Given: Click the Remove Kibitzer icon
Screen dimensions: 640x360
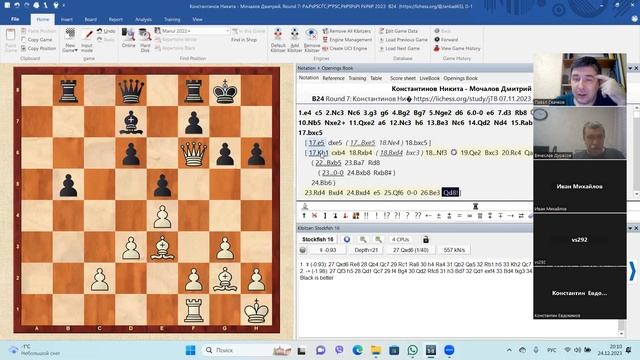Looking at the screenshot, I should click(311, 40).
